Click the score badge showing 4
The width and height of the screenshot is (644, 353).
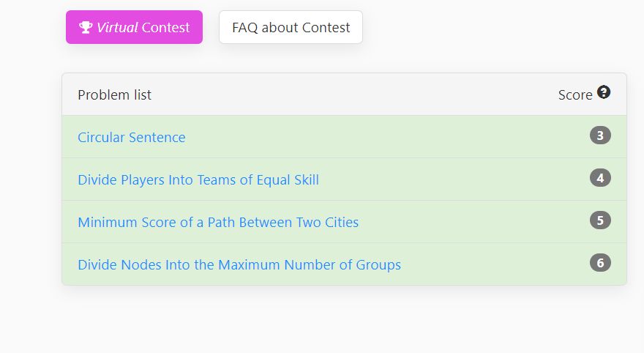pyautogui.click(x=600, y=178)
